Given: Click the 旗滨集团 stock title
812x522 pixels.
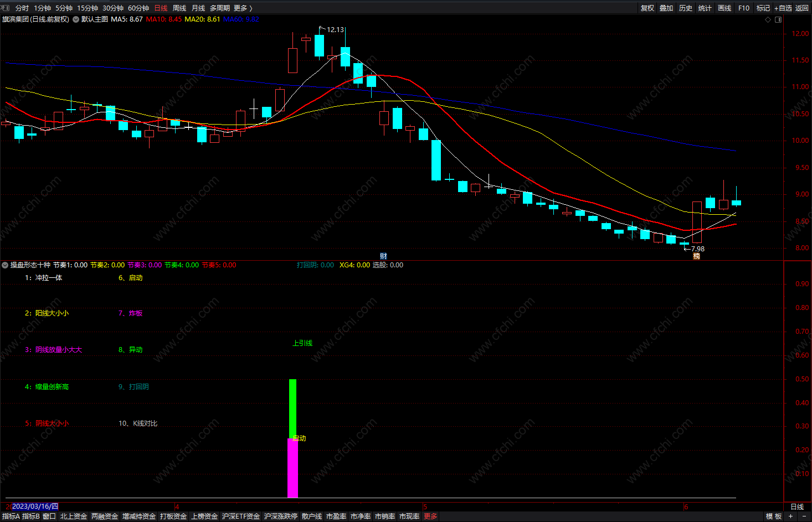Looking at the screenshot, I should [x=36, y=19].
